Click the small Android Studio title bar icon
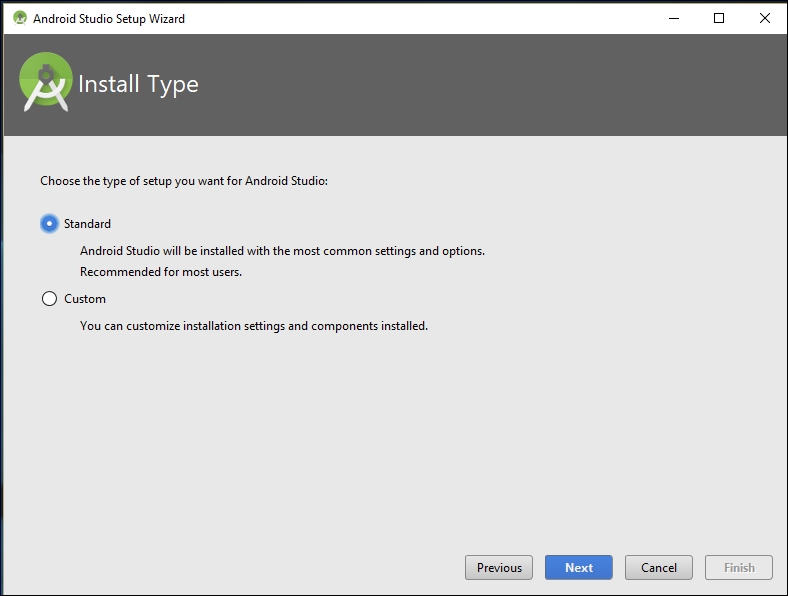The width and height of the screenshot is (788, 596). (x=20, y=19)
